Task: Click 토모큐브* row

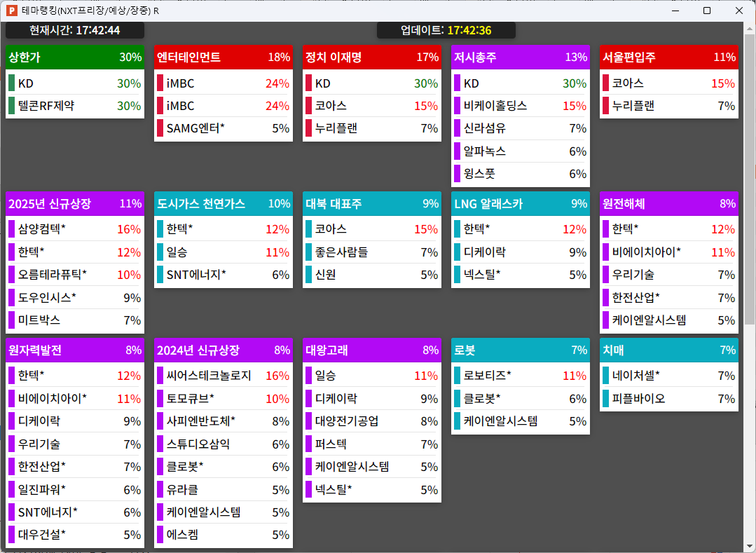Action: tap(224, 399)
